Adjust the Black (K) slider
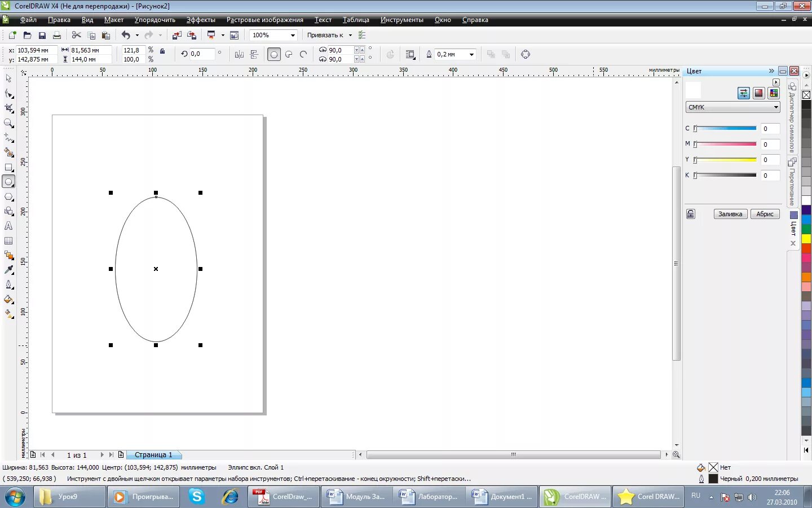Screen dimensions: 812x508 (725, 176)
